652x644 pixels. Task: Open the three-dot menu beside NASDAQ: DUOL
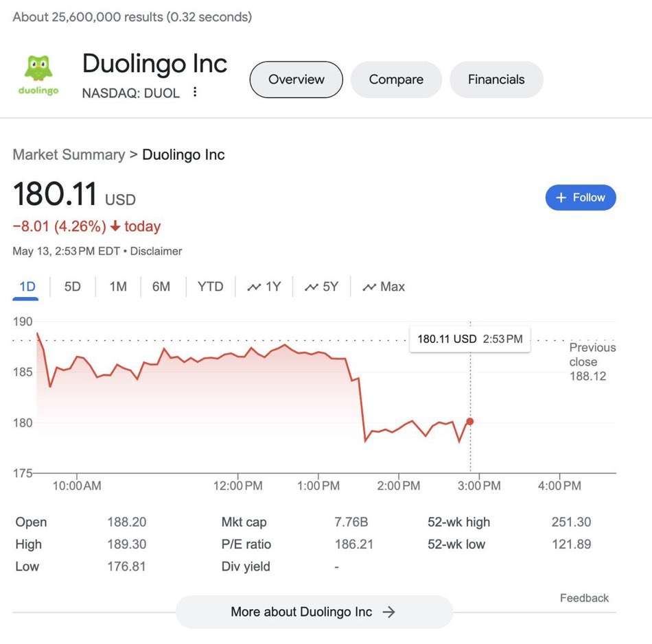195,92
